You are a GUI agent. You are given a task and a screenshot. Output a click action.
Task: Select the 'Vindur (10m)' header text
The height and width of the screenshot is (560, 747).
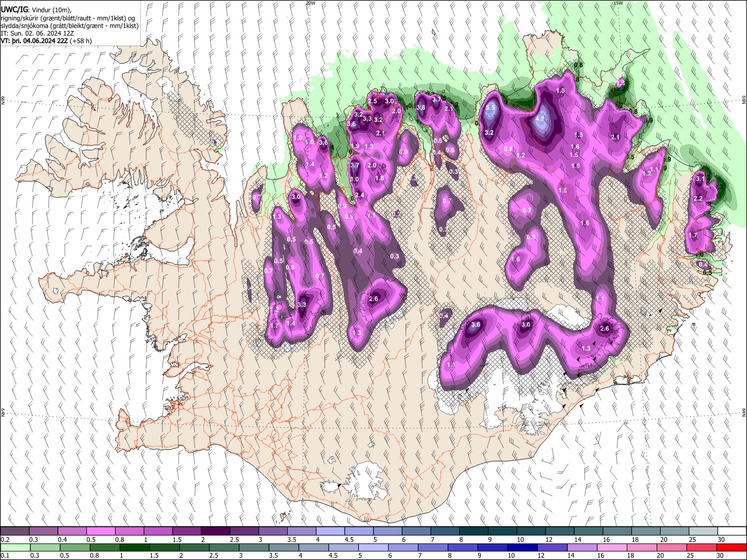click(51, 10)
